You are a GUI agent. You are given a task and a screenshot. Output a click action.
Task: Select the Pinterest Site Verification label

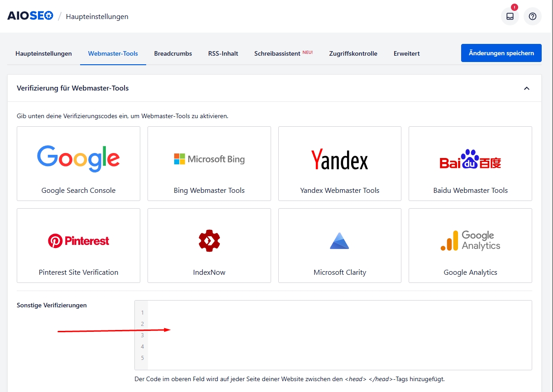78,272
